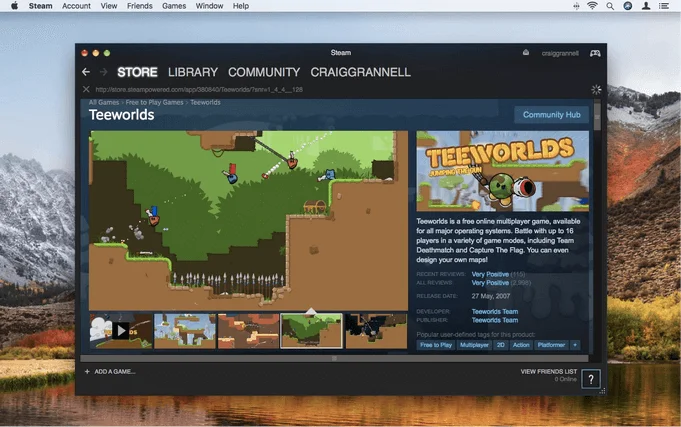Screen dimensions: 681x427
Task: Expand more tags with the plus button
Action: (575, 345)
